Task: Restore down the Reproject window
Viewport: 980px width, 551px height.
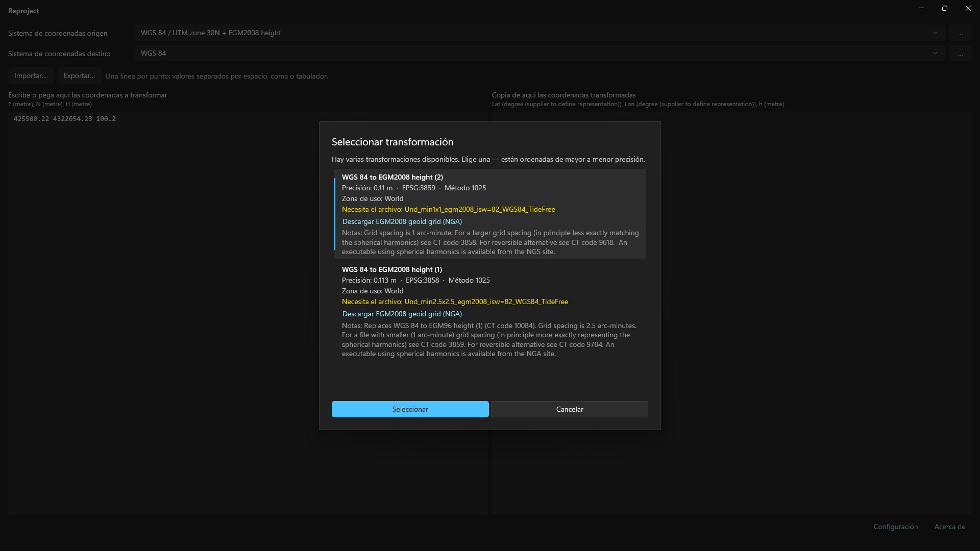Action: tap(945, 8)
